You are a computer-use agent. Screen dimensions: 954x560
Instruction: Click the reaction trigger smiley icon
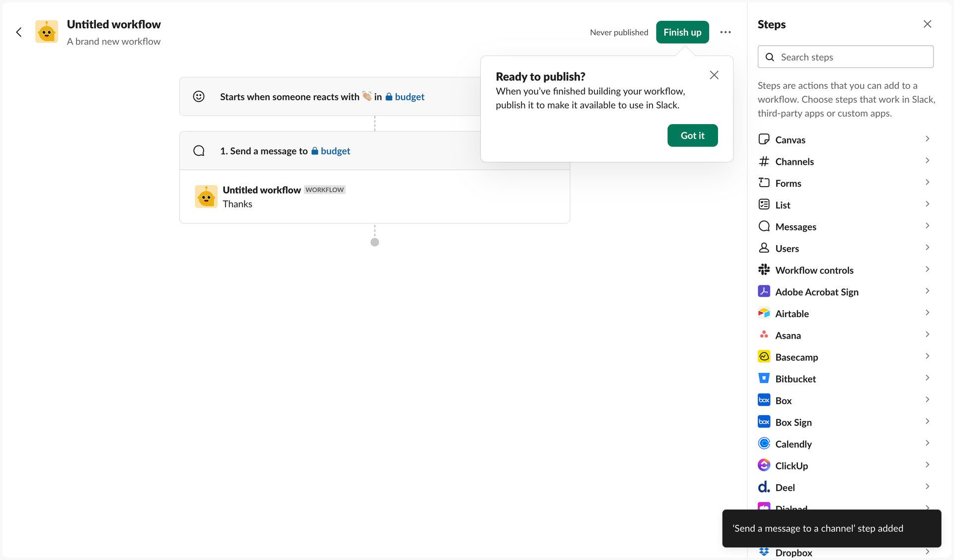199,96
